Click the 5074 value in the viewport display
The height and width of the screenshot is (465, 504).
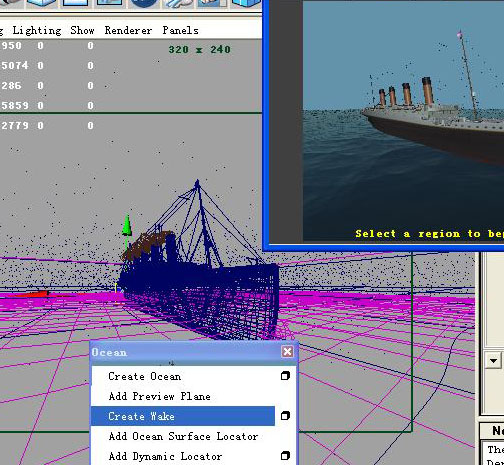coord(14,65)
